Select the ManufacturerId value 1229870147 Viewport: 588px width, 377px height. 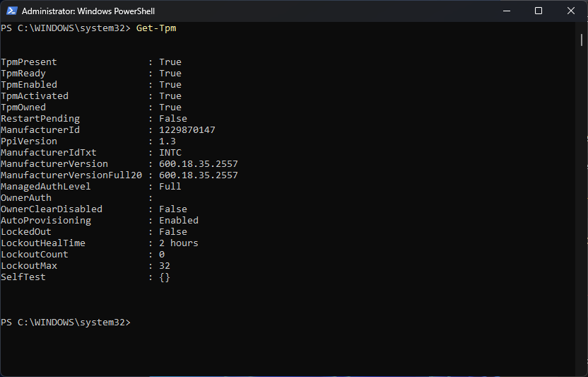187,130
